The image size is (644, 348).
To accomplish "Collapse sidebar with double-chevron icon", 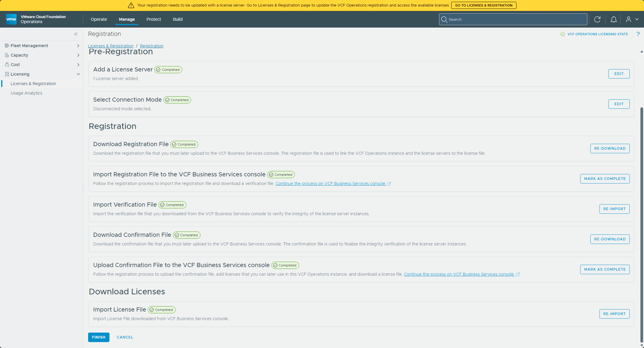I will point(76,34).
